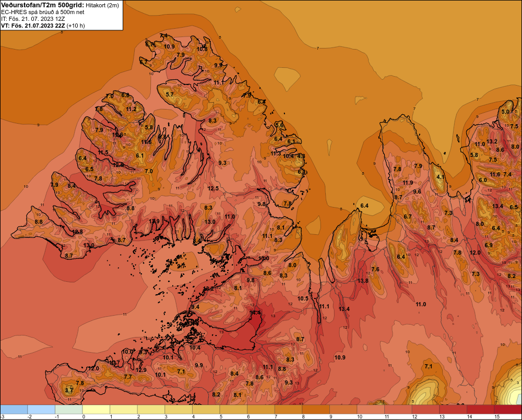Click the 13.8 temperature value
This screenshot has width=522, height=420.
[x=363, y=281]
